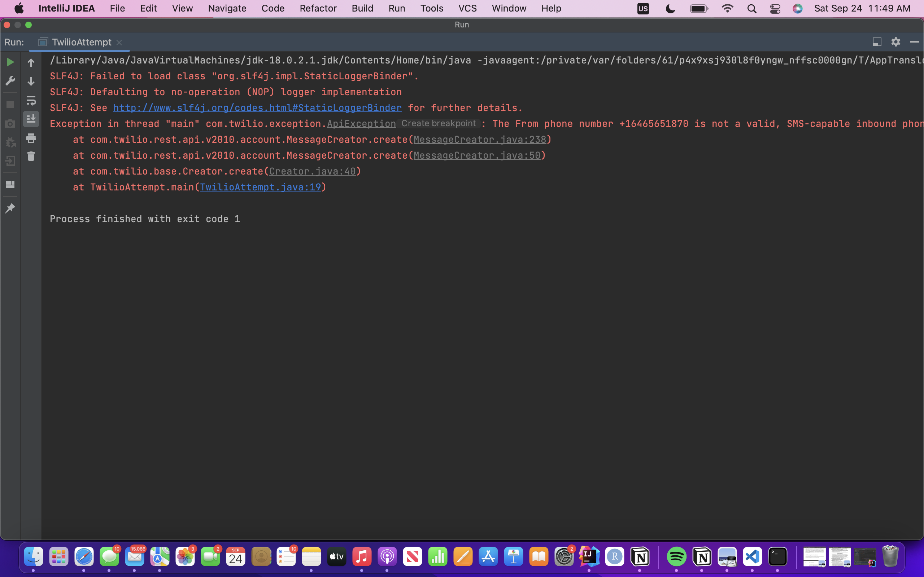Click the Create breakpoint hint
Screen dimensions: 924x577
click(x=438, y=124)
